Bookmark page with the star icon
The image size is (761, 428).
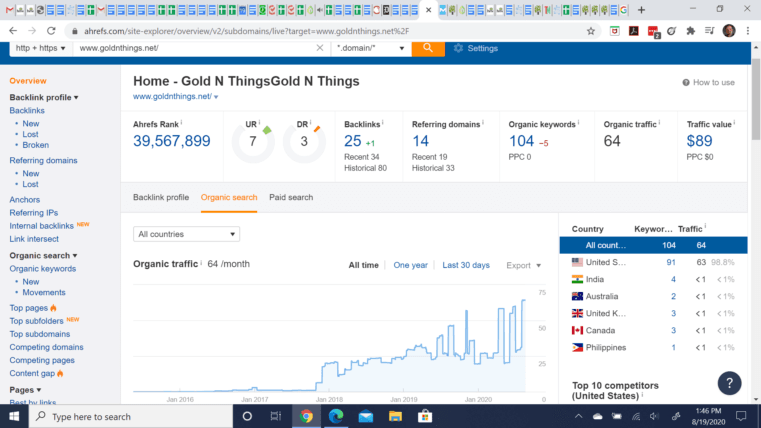pos(591,31)
